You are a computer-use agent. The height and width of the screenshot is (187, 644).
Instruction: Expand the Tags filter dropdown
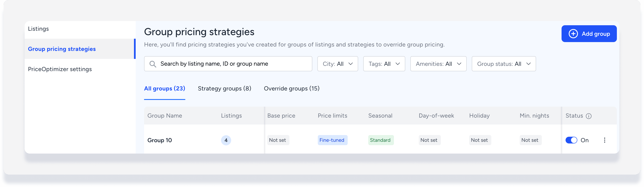coord(384,64)
